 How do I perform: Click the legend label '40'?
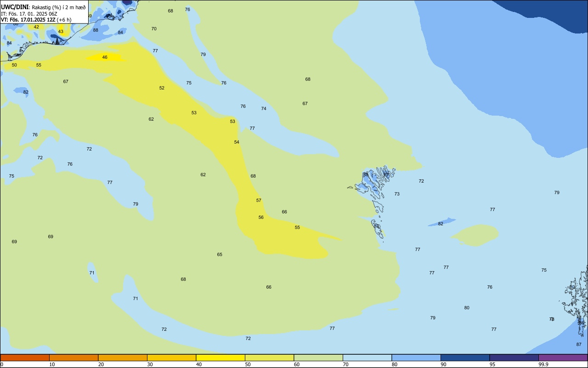point(199,364)
